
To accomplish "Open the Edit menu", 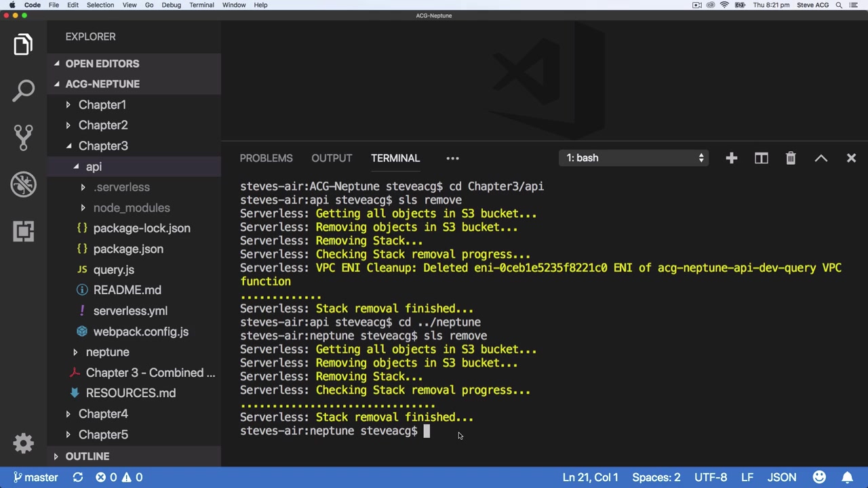I will coord(73,5).
